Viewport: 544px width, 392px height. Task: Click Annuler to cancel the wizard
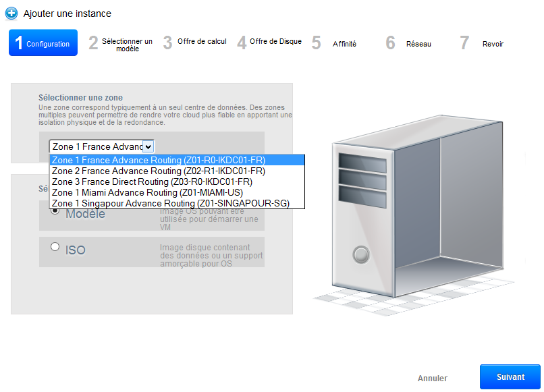pos(432,379)
